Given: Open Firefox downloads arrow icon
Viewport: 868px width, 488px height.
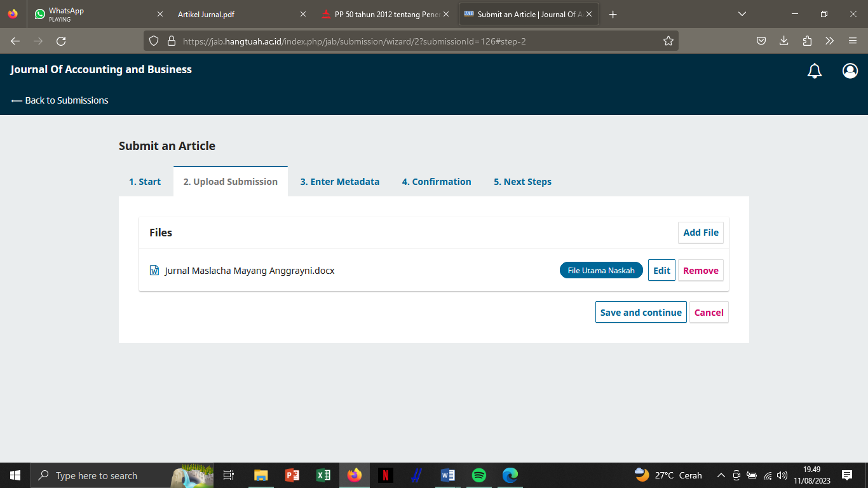Looking at the screenshot, I should pyautogui.click(x=783, y=41).
